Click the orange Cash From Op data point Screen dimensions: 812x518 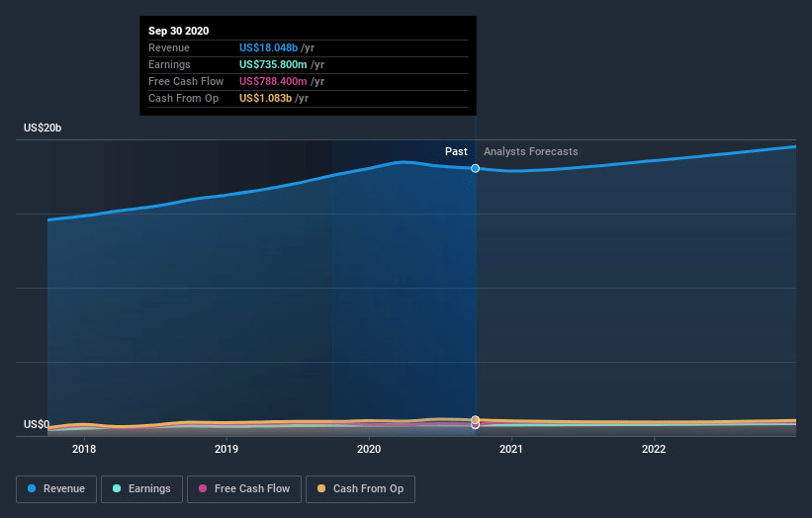[475, 420]
